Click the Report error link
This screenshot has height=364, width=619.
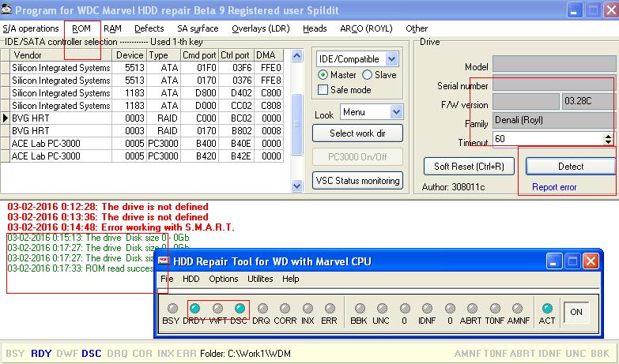pyautogui.click(x=553, y=187)
